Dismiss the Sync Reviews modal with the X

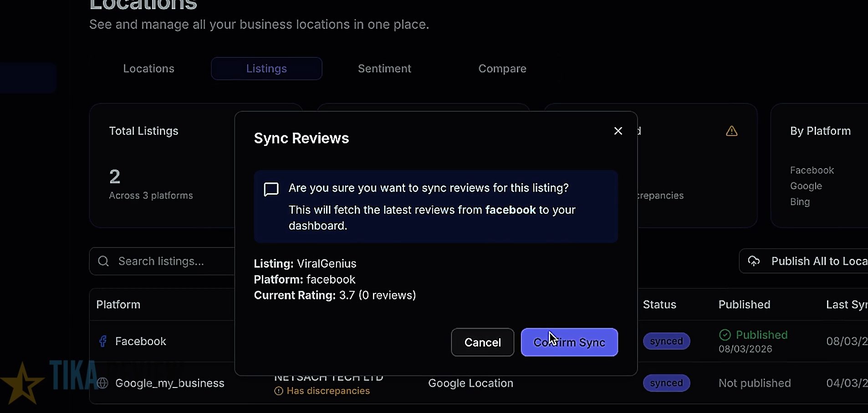click(618, 131)
